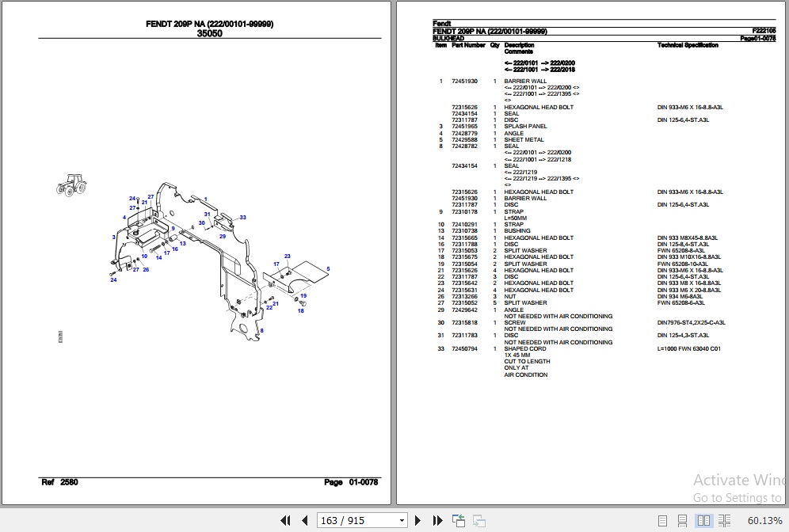
Task: Click the F222105 document code
Action: 764,31
